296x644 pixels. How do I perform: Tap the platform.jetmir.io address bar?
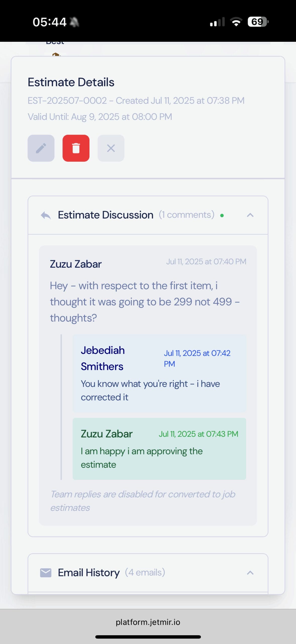[148, 622]
